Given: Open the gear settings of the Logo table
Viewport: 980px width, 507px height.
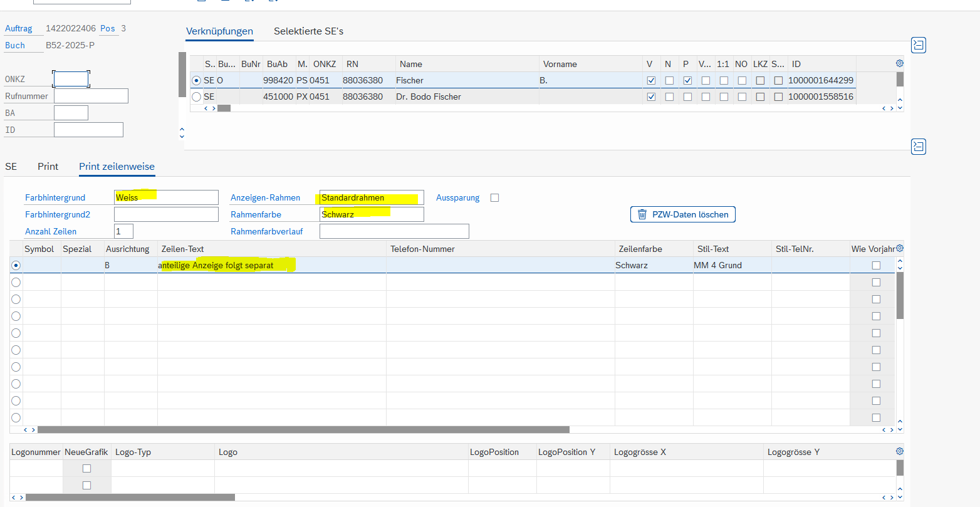Looking at the screenshot, I should tap(900, 451).
